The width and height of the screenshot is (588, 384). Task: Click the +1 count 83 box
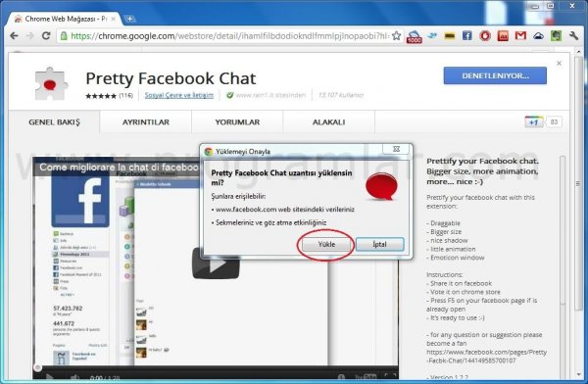click(x=554, y=122)
